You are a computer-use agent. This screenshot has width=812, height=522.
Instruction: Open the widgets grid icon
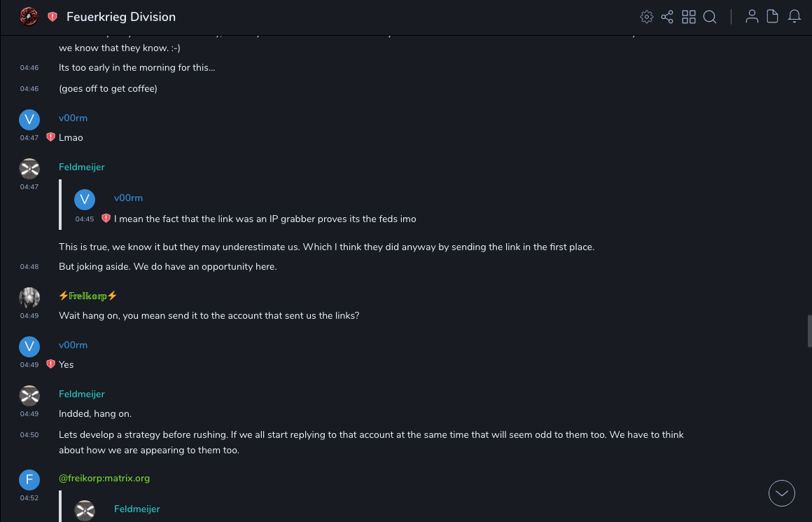[689, 17]
